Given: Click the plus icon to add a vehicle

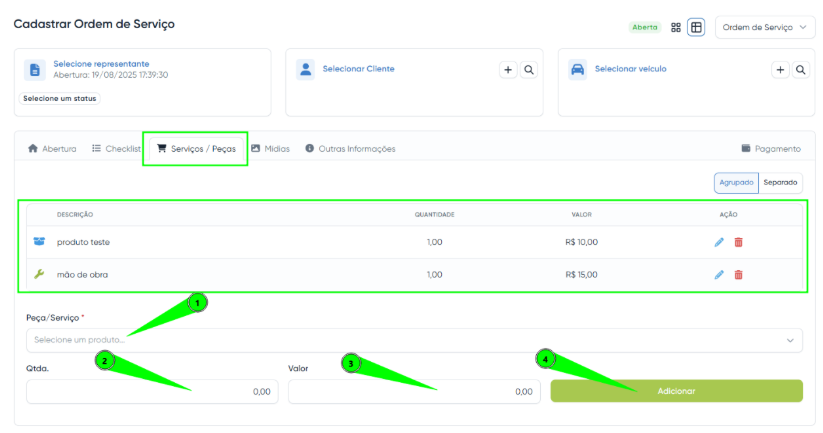Looking at the screenshot, I should 780,70.
